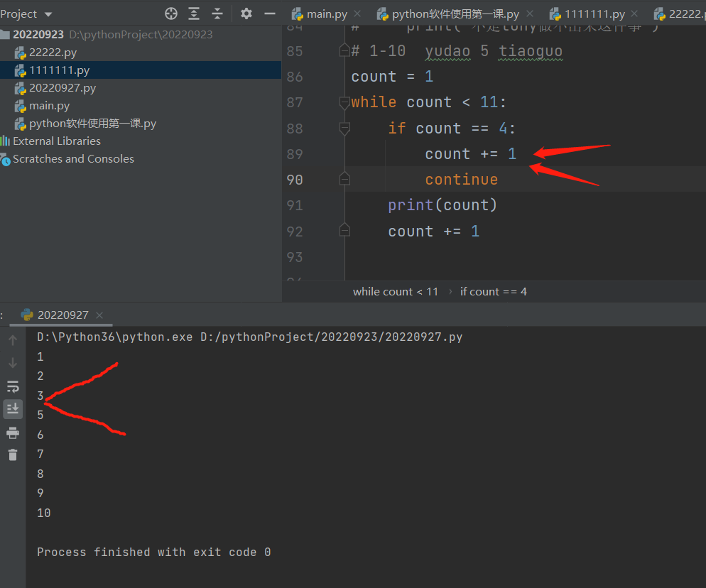Click the Collapse All icon in Project toolbar
The height and width of the screenshot is (588, 706).
[217, 13]
